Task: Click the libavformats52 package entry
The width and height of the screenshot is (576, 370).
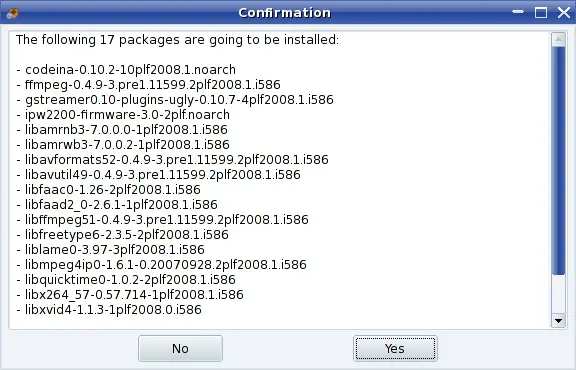Action: [x=172, y=159]
